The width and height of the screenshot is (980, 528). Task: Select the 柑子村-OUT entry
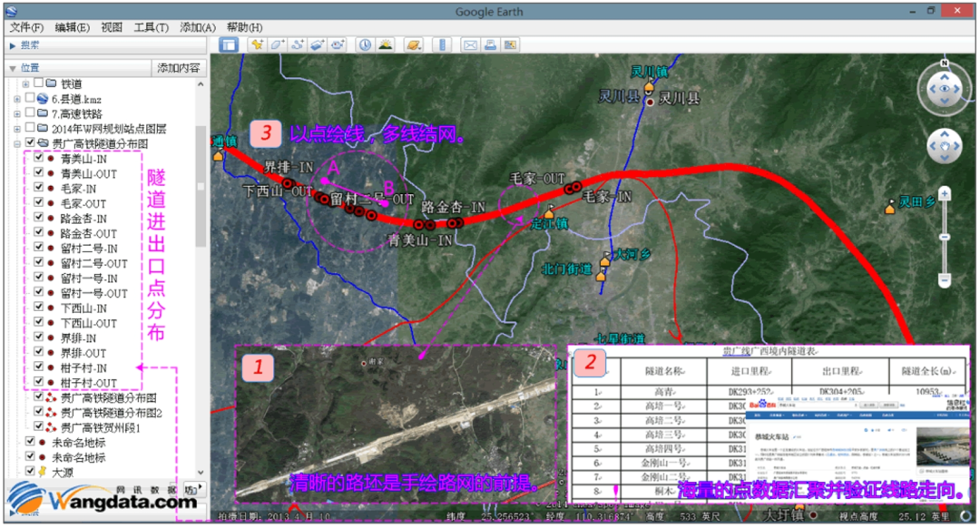pyautogui.click(x=88, y=383)
